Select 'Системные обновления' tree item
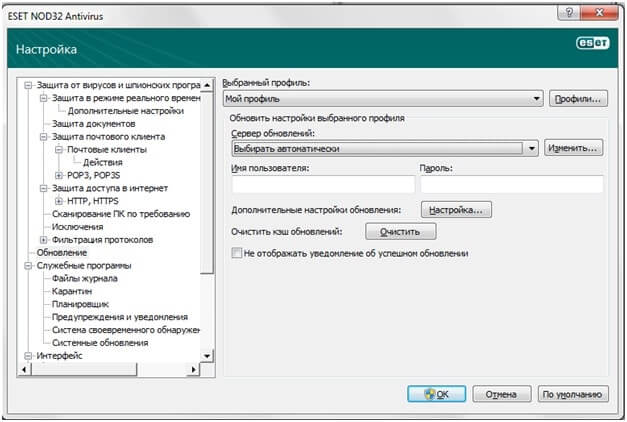The height and width of the screenshot is (422, 627). (x=100, y=343)
